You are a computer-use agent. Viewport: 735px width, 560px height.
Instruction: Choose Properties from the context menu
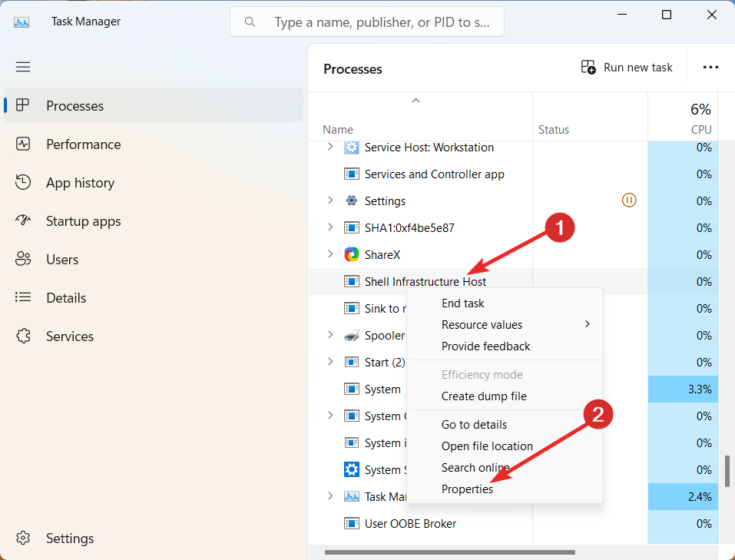click(x=467, y=489)
